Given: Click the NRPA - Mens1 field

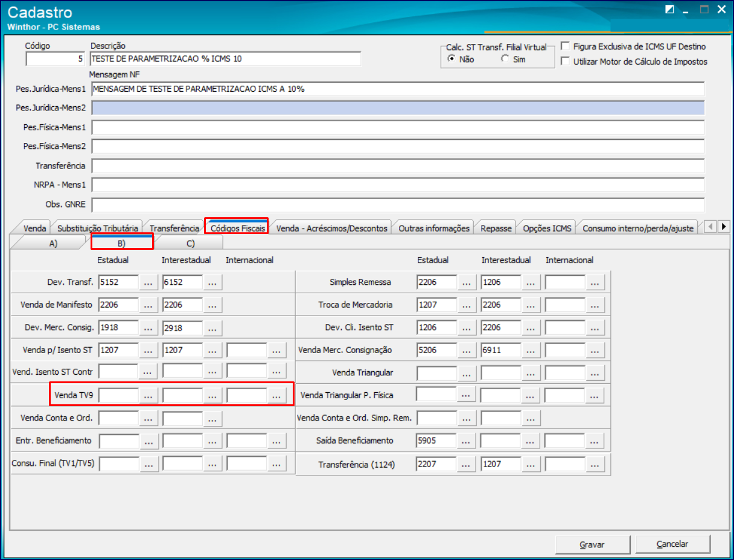Looking at the screenshot, I should [398, 185].
